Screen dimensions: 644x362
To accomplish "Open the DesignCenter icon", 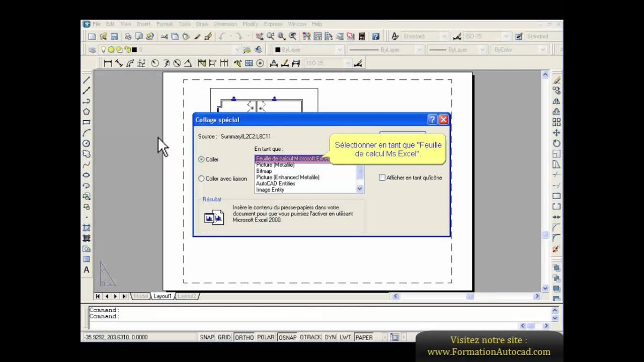I will click(x=318, y=36).
